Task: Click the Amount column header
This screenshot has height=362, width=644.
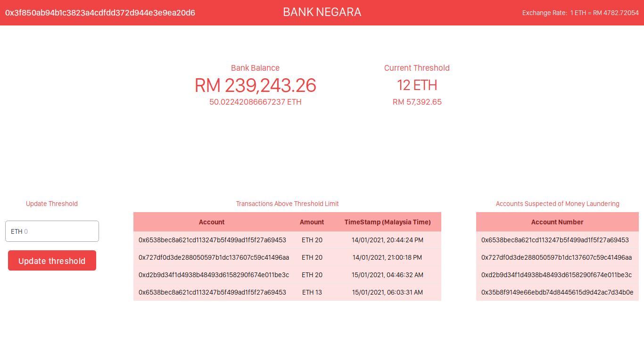Action: [312, 222]
